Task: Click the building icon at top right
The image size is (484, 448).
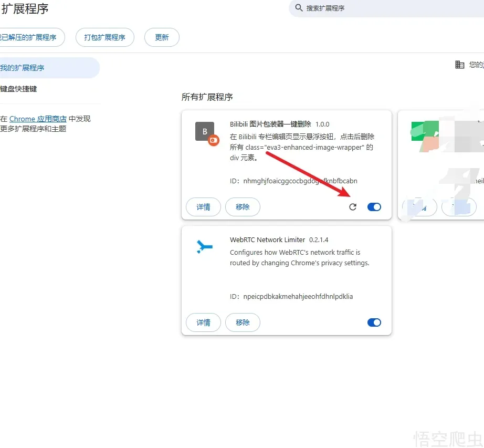Action: (x=460, y=65)
